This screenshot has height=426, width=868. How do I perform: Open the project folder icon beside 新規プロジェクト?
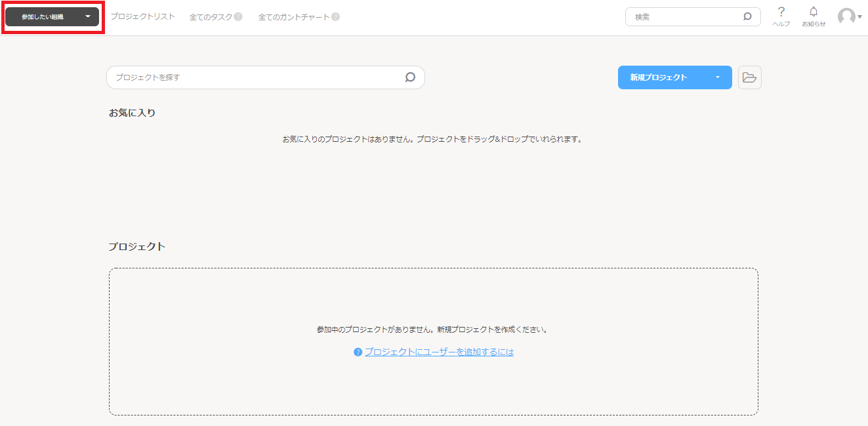tap(749, 77)
